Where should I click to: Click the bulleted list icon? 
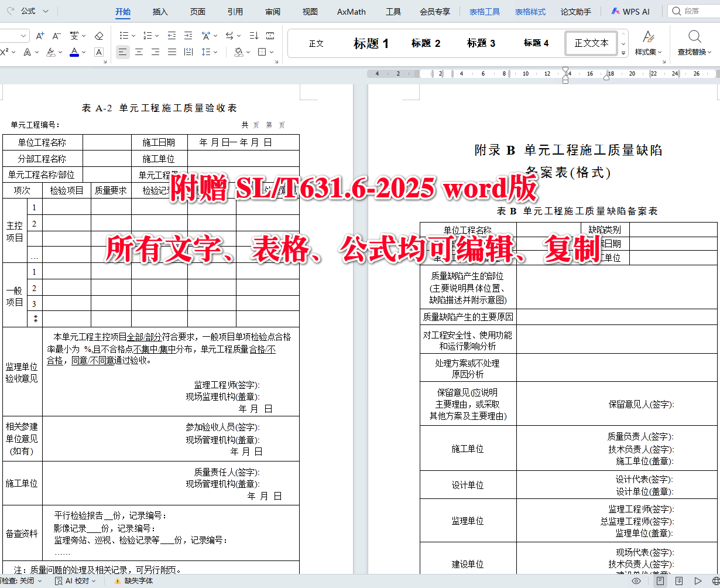124,36
